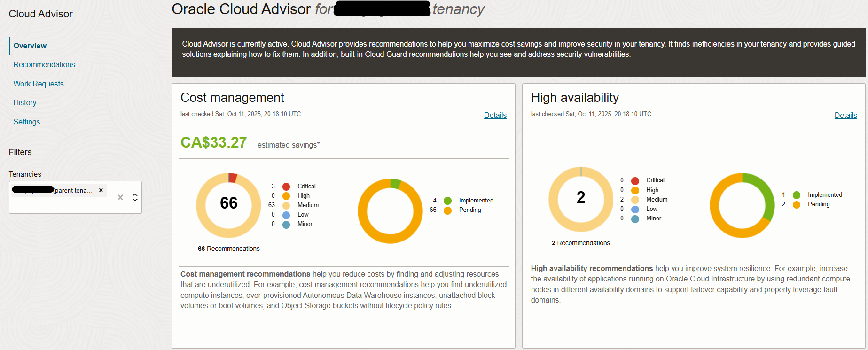Image resolution: width=868 pixels, height=350 pixels.
Task: Expand the Tenancies dropdown arrows
Action: click(x=135, y=197)
